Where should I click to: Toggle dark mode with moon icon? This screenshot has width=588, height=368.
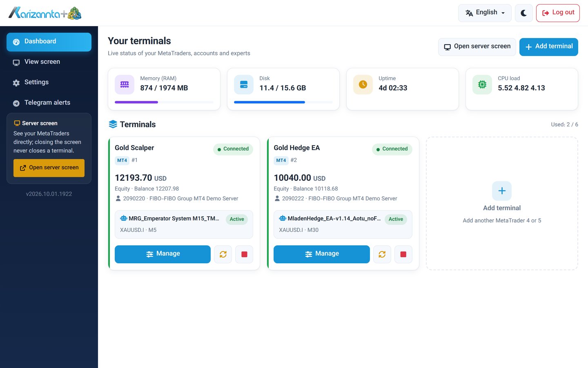(x=524, y=13)
